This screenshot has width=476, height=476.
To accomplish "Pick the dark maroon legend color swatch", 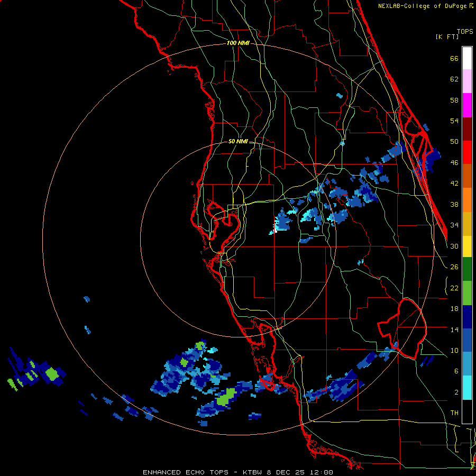I will click(x=467, y=129).
